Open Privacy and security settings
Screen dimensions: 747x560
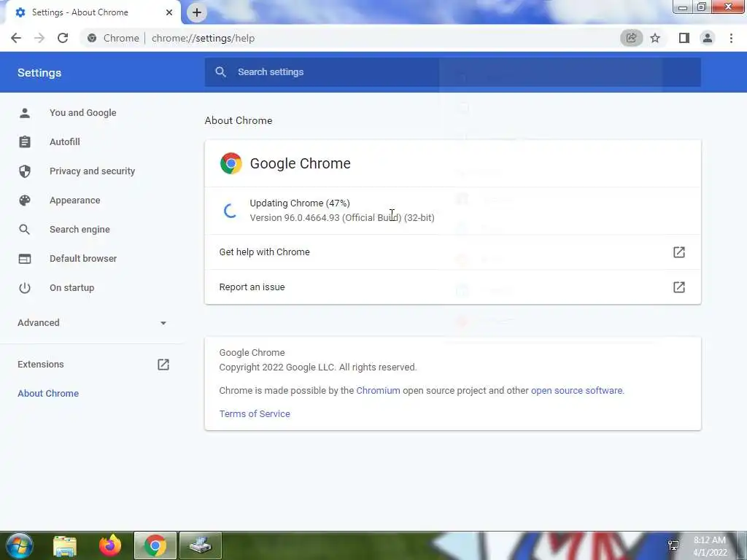point(92,171)
